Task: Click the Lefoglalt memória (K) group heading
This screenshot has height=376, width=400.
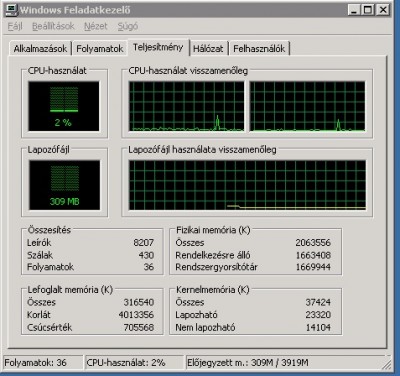Action: tap(70, 290)
